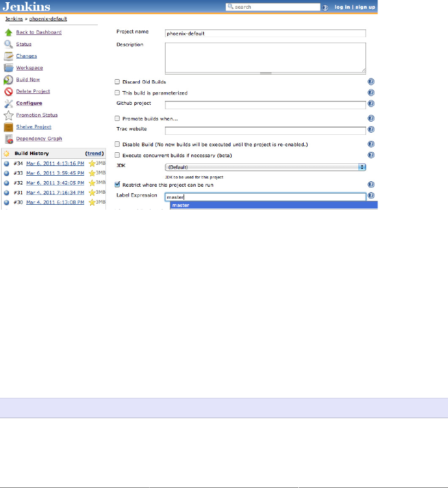
Task: Open the Dependency Graph link
Action: pos(39,139)
